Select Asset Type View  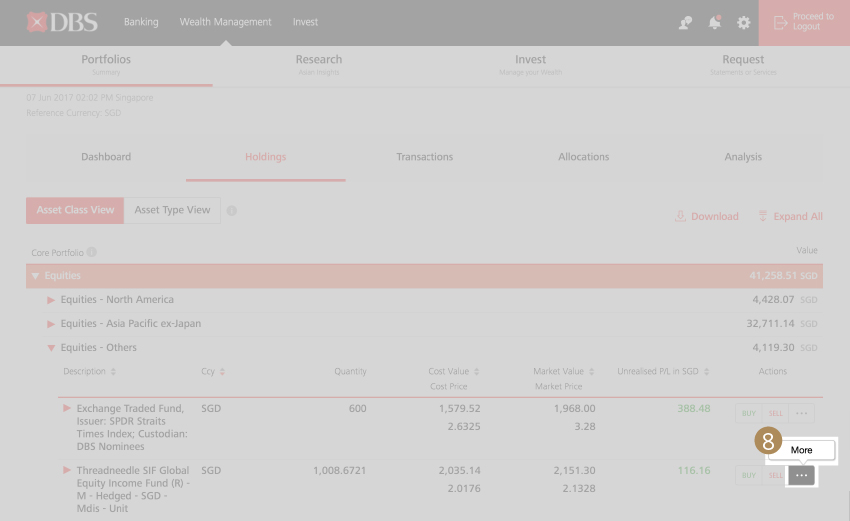coord(172,210)
